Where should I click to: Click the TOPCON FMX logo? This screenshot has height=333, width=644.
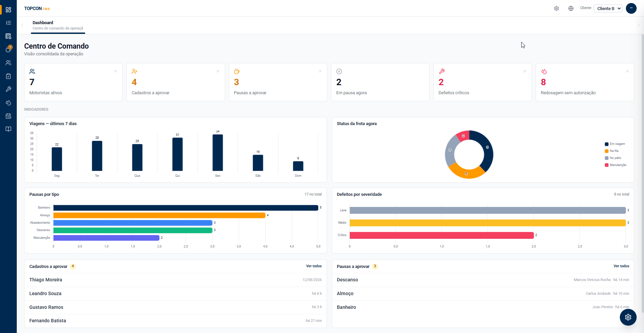(37, 8)
